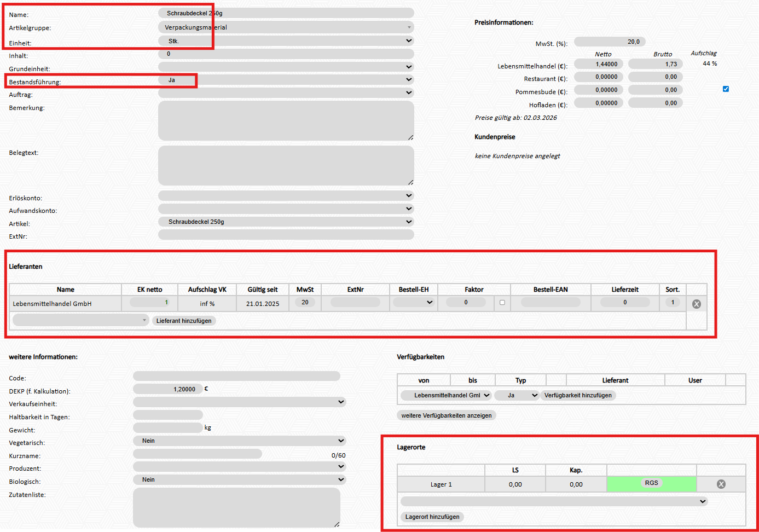The height and width of the screenshot is (532, 759).
Task: Click weitere Verfügbarkeiten anzeigen
Action: coord(446,415)
